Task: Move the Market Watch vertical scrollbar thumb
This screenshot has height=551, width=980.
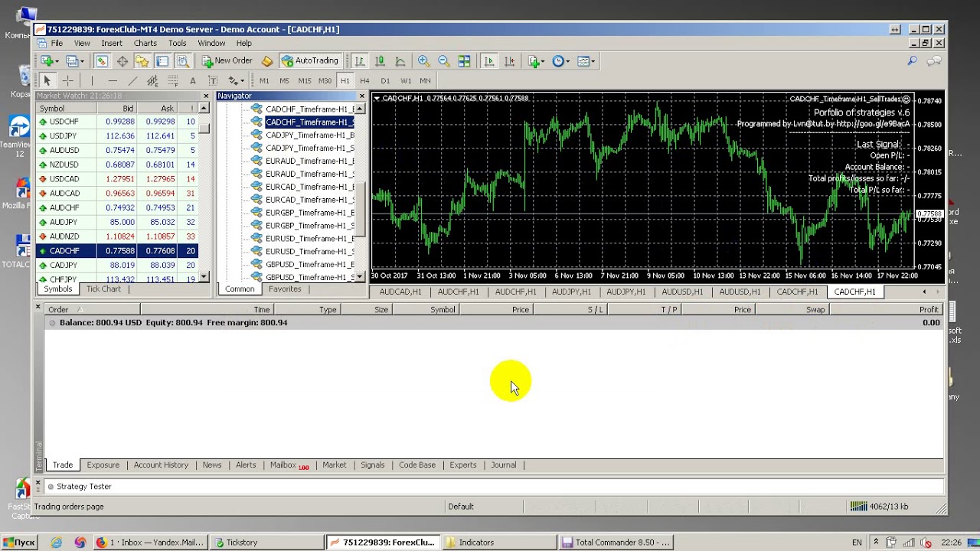Action: pyautogui.click(x=204, y=129)
